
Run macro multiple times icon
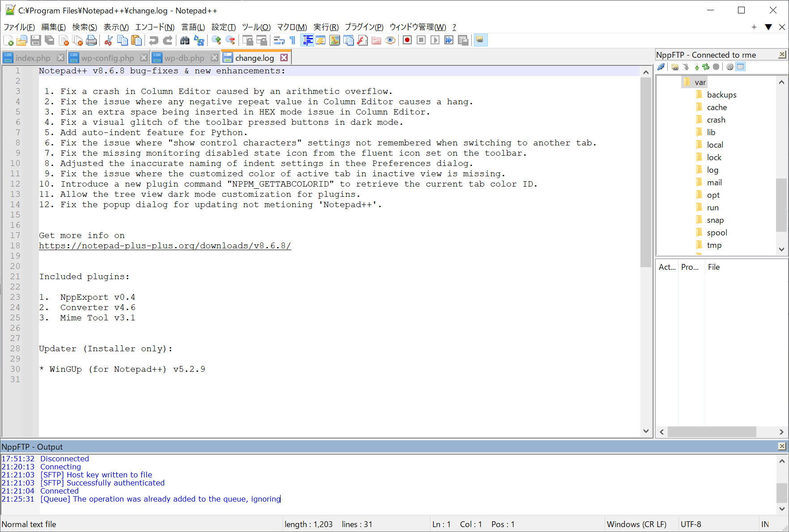click(x=449, y=40)
